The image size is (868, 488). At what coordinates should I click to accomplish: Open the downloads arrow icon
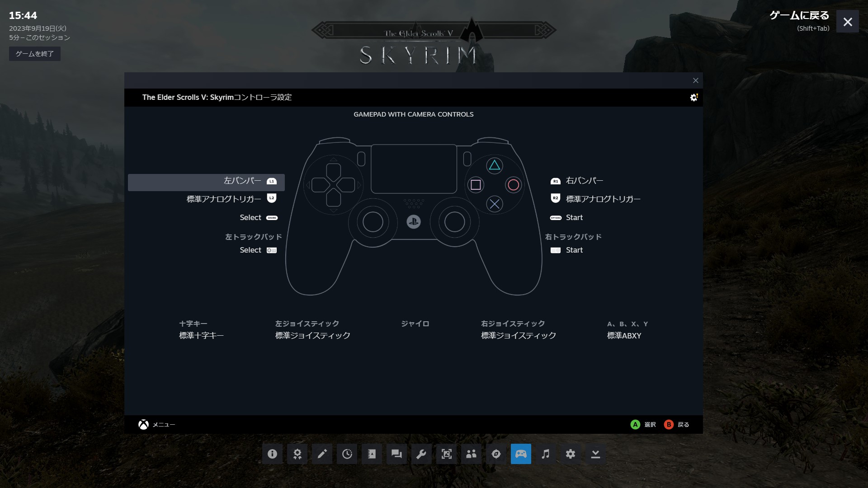tap(595, 454)
